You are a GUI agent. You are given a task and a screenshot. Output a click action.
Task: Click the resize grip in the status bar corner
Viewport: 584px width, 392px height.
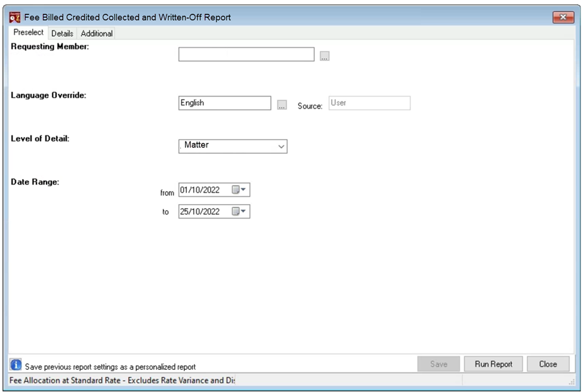pos(571,382)
